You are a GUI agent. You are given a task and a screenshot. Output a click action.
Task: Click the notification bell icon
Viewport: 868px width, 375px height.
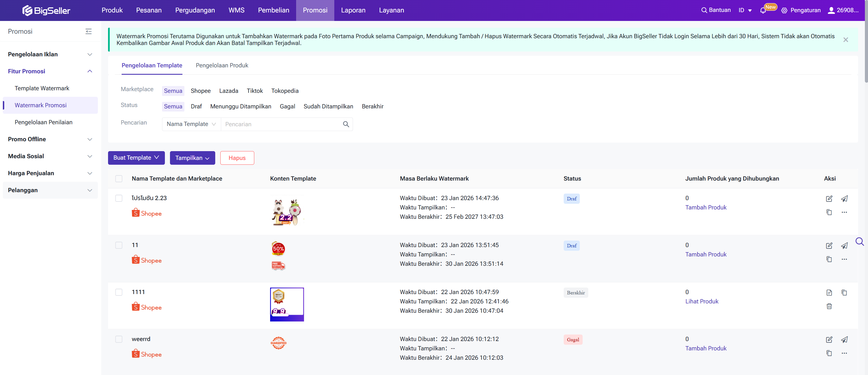763,10
